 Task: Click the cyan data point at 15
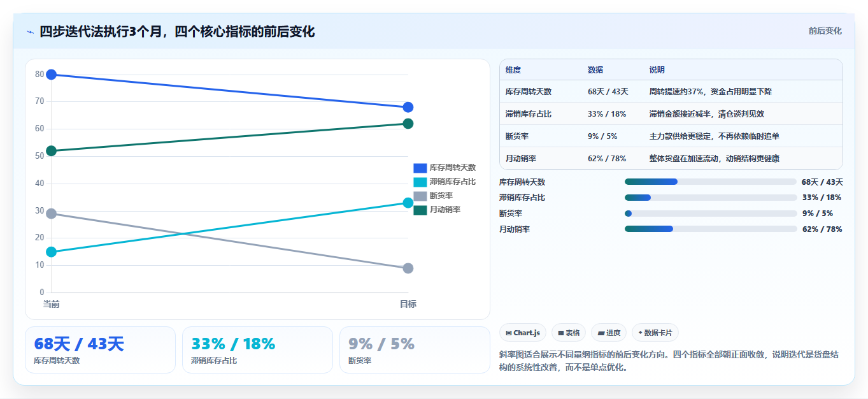(52, 252)
